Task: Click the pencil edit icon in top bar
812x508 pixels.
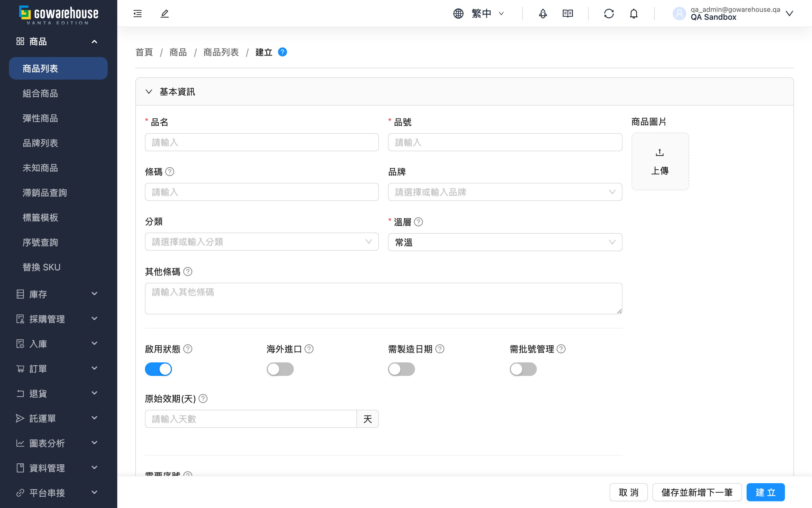Action: point(165,14)
